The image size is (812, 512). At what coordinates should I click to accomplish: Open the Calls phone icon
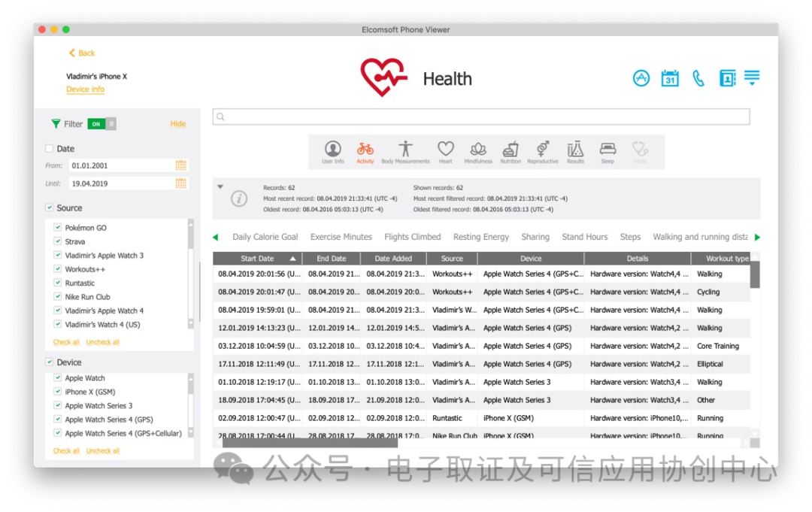tap(698, 78)
